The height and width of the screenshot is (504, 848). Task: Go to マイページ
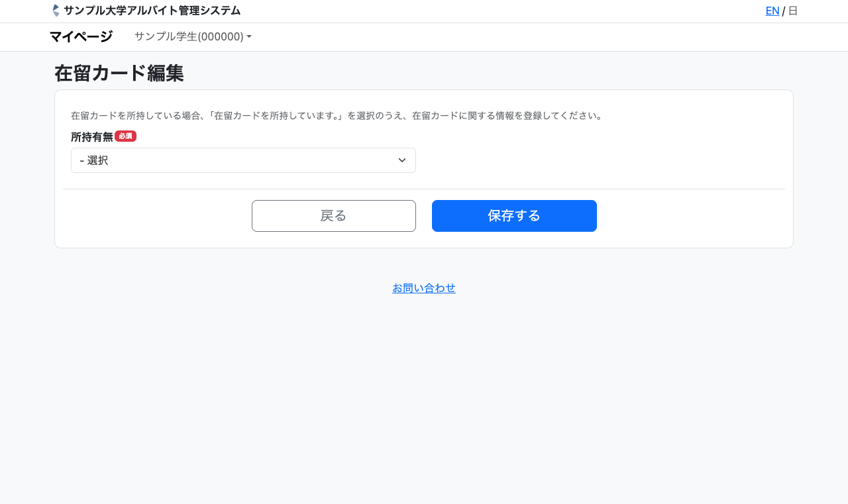(x=81, y=36)
